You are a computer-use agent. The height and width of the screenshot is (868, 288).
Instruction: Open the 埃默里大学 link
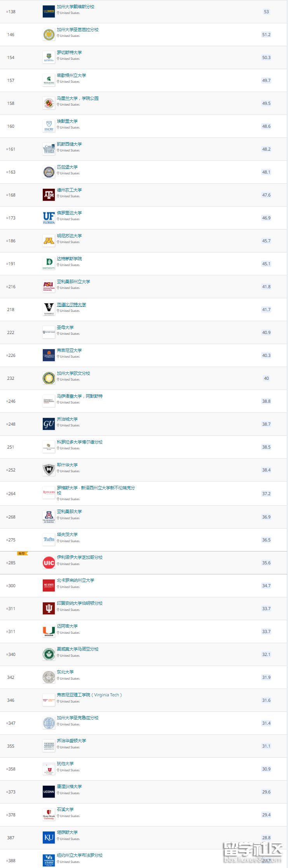[x=67, y=121]
